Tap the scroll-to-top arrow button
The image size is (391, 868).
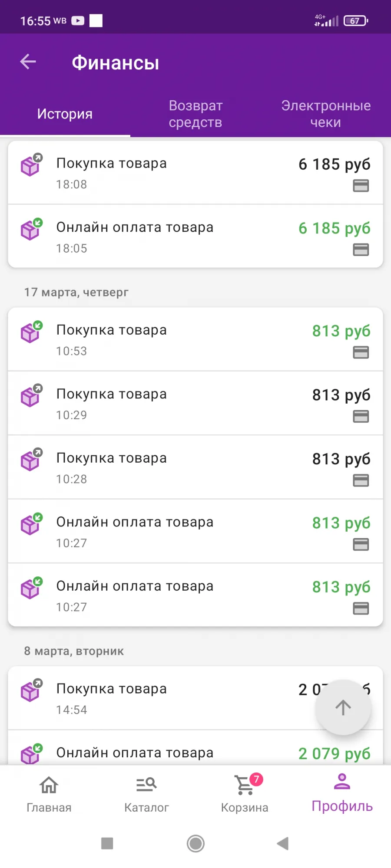343,707
